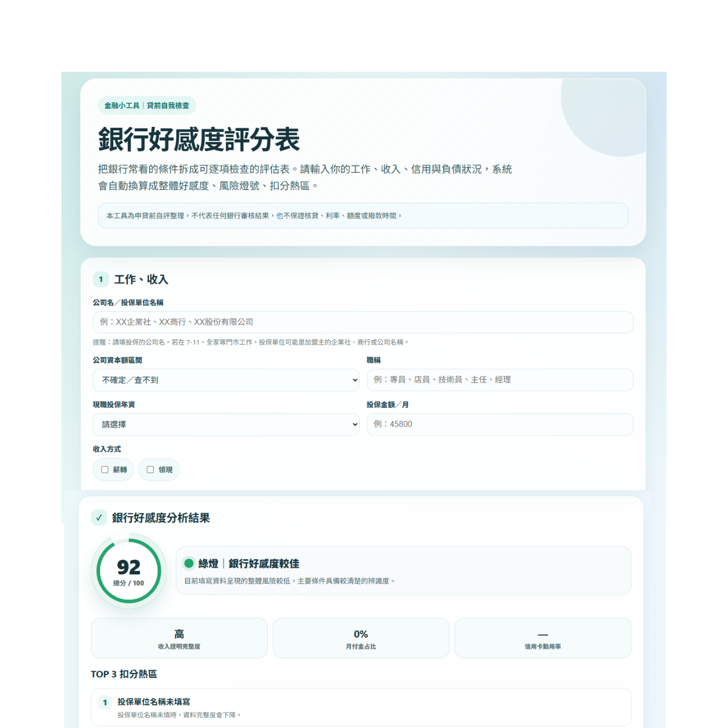This screenshot has height=728, width=728.
Task: Click the 投保單位名稱未填寫 hotspot item
Action: click(x=361, y=708)
